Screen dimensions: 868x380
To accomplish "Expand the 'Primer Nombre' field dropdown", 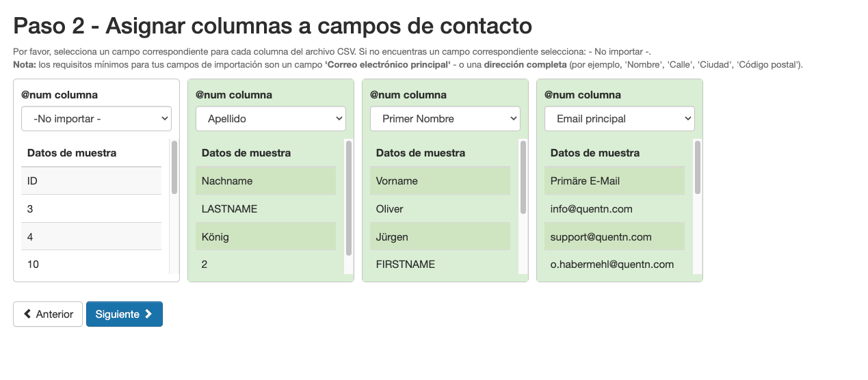I will (445, 119).
